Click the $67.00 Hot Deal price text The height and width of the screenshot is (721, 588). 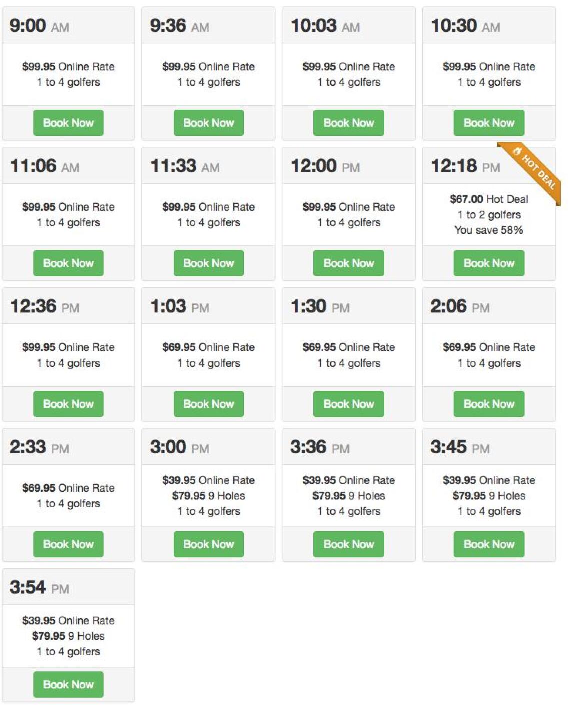(489, 199)
